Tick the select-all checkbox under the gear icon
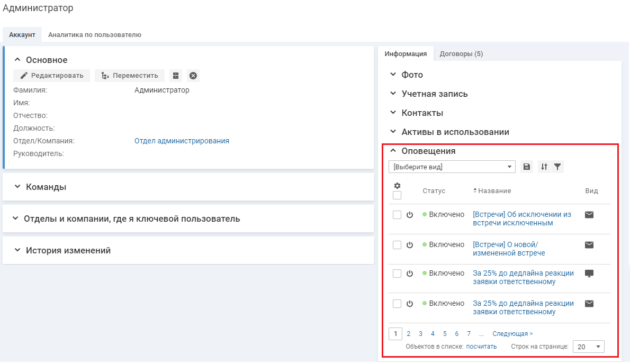 click(x=397, y=195)
